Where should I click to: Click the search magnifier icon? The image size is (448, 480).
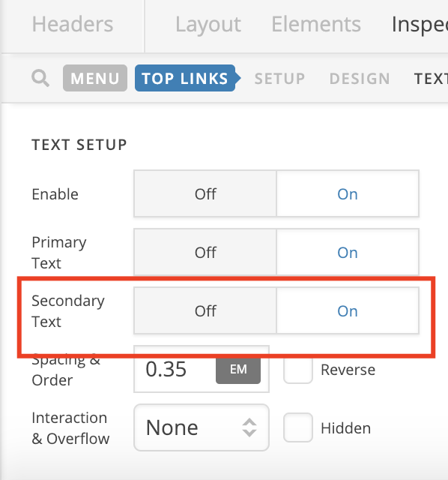tap(40, 78)
